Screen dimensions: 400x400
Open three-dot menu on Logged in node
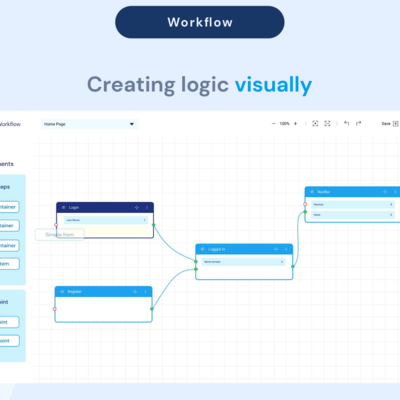coord(286,249)
